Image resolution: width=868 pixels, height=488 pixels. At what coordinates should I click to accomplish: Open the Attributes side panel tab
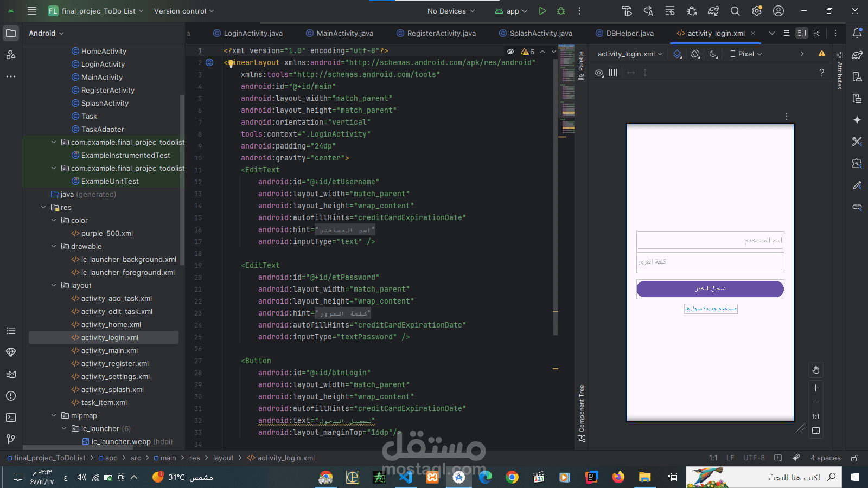pyautogui.click(x=839, y=70)
